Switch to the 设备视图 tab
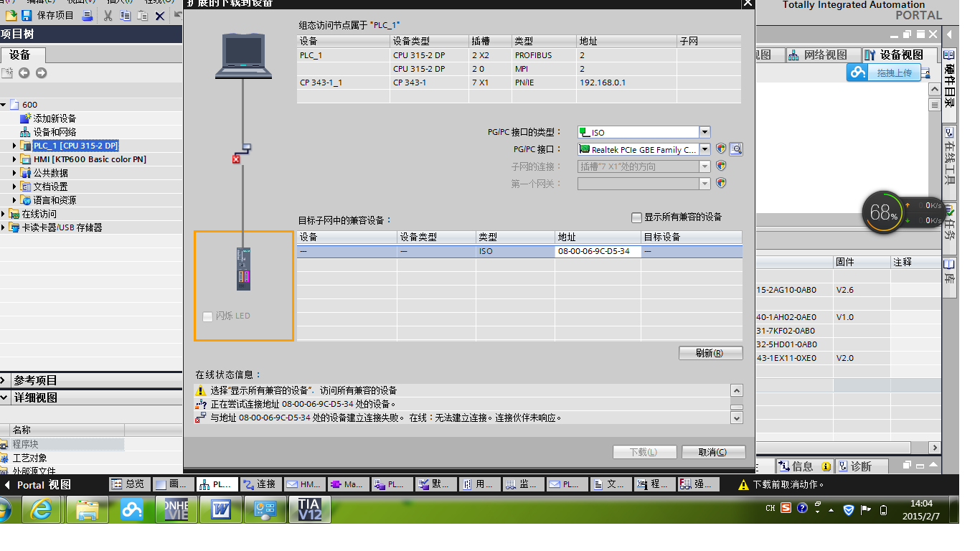 tap(900, 55)
